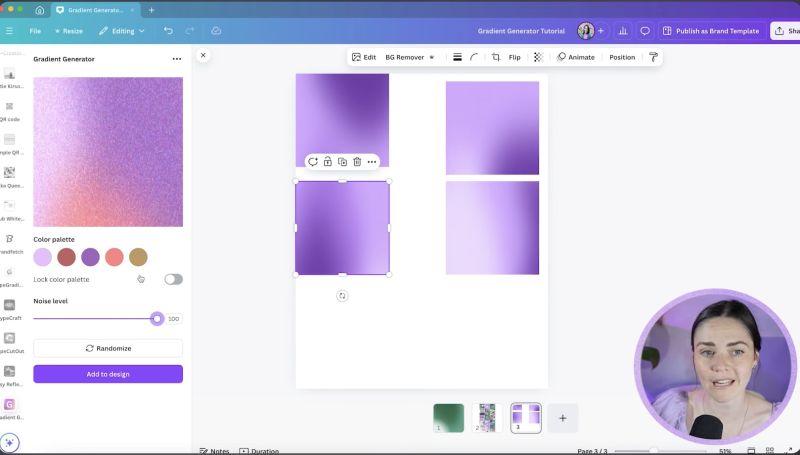Click the rotate handle below selected gradient
The image size is (800, 455).
[x=342, y=296]
